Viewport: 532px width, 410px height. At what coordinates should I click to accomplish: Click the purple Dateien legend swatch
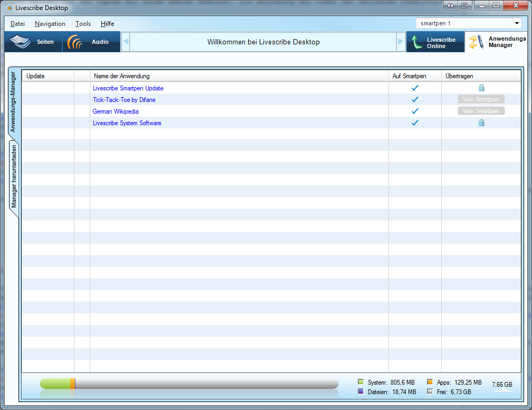tap(360, 392)
